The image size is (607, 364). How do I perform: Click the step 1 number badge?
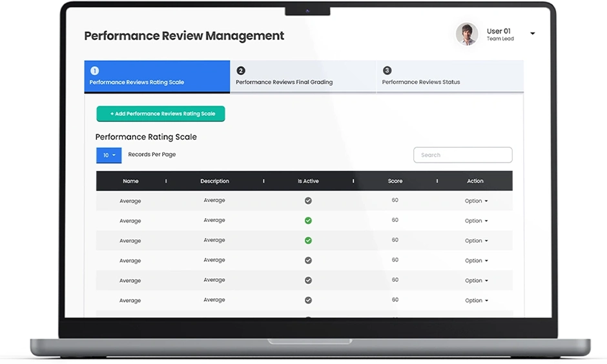coord(94,71)
